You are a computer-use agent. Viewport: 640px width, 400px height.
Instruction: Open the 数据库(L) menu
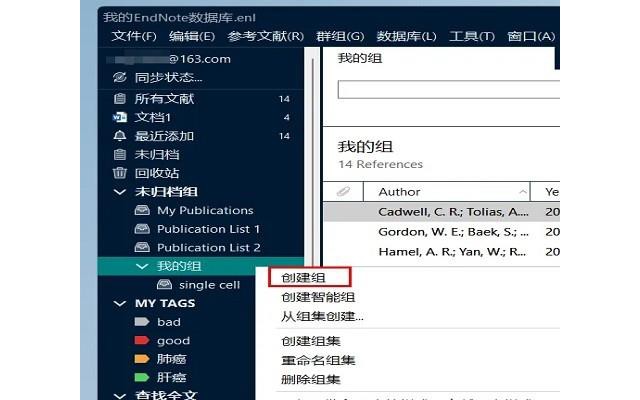point(406,36)
